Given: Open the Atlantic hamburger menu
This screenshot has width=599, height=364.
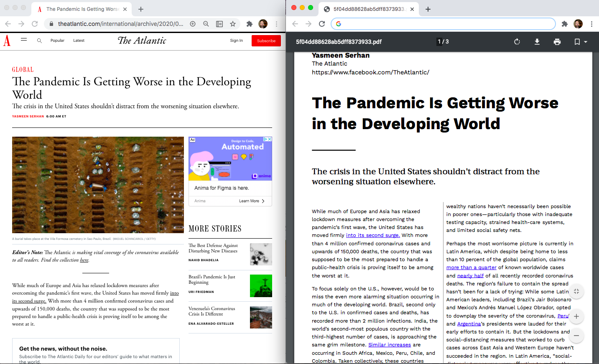Looking at the screenshot, I should [24, 40].
